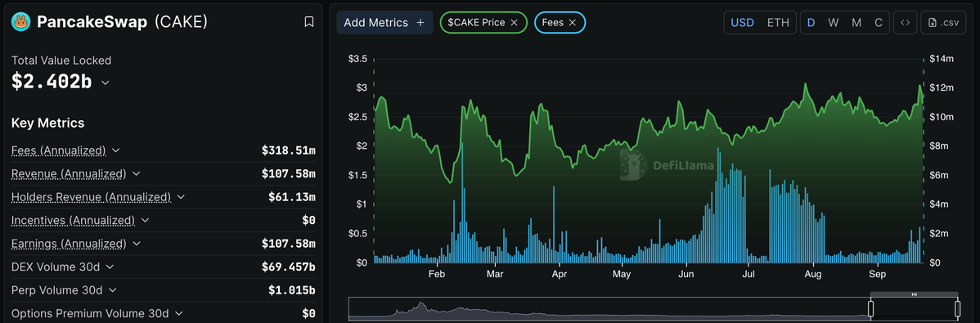Remove the $CAKE Price metric chip
980x323 pixels.
tap(514, 23)
